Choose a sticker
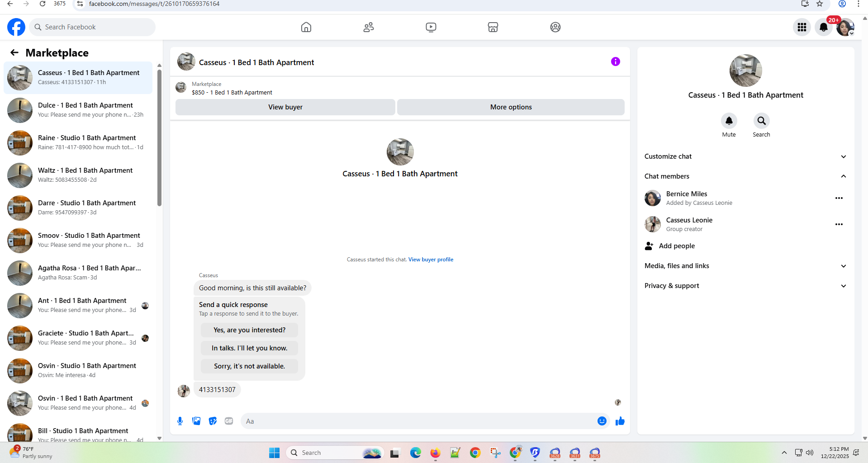Viewport: 868px width, 463px height. pos(213,421)
